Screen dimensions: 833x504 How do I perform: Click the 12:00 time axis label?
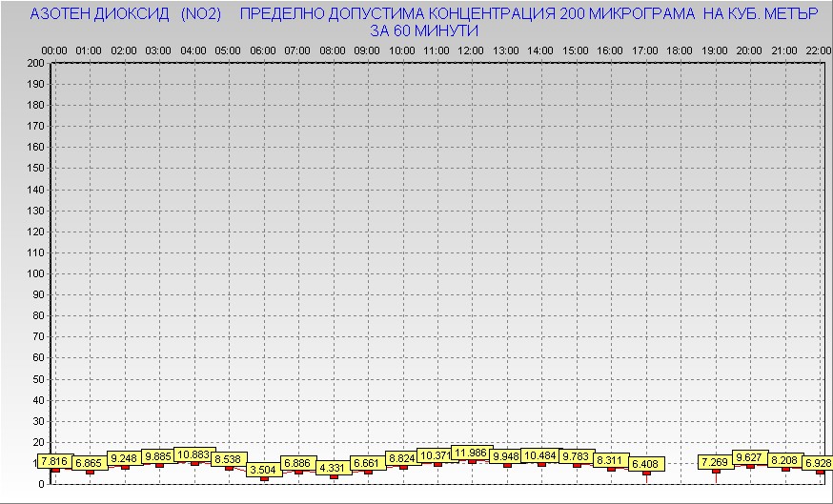(471, 50)
